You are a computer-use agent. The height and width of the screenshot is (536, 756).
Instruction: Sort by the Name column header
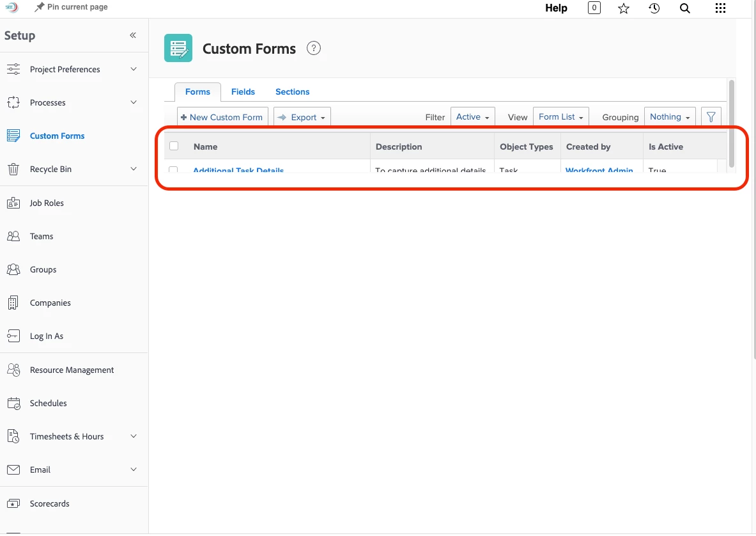click(x=205, y=146)
